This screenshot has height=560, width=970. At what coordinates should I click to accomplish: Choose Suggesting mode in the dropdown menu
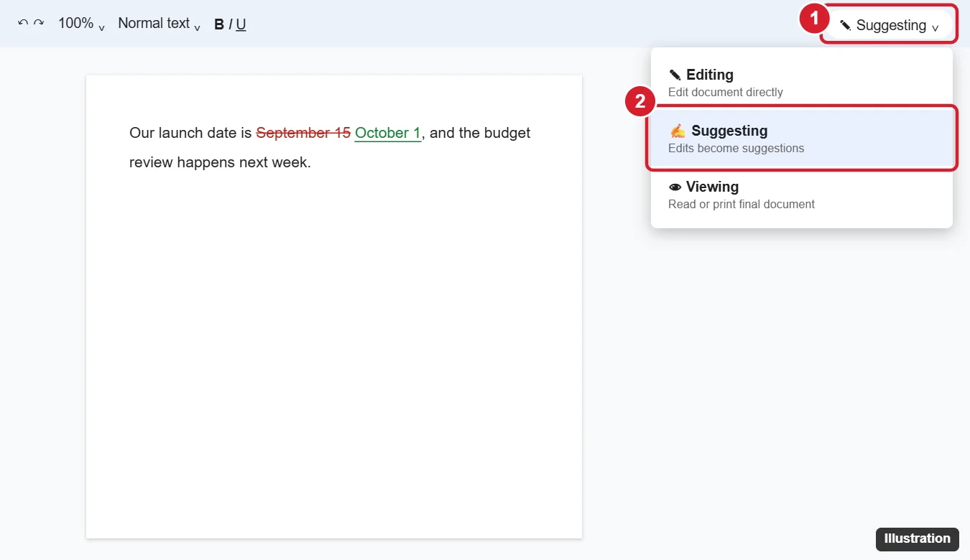click(802, 139)
